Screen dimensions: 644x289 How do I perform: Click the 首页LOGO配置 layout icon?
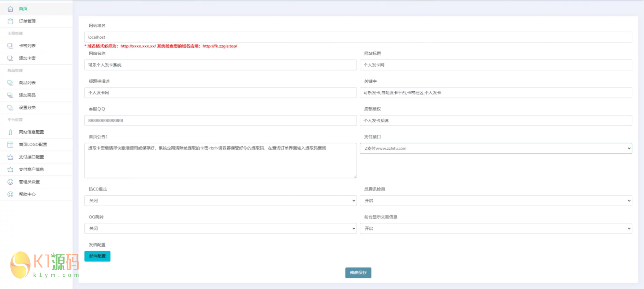10,145
